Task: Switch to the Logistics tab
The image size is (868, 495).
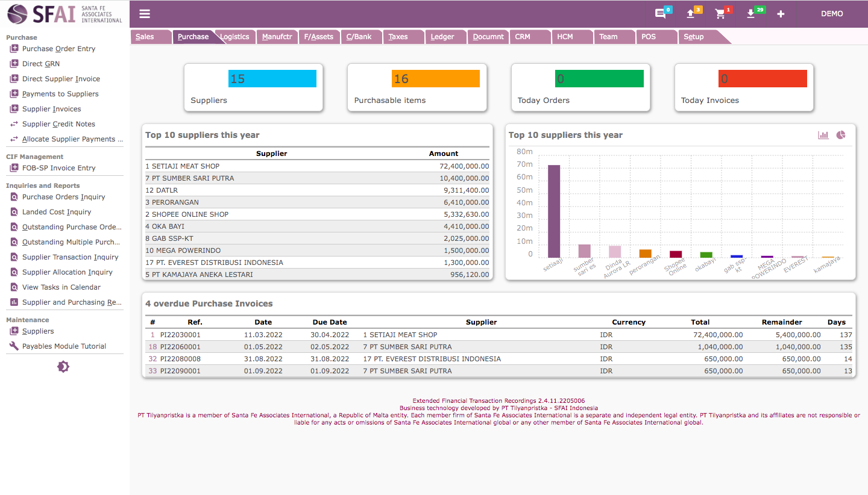Action: coord(234,37)
